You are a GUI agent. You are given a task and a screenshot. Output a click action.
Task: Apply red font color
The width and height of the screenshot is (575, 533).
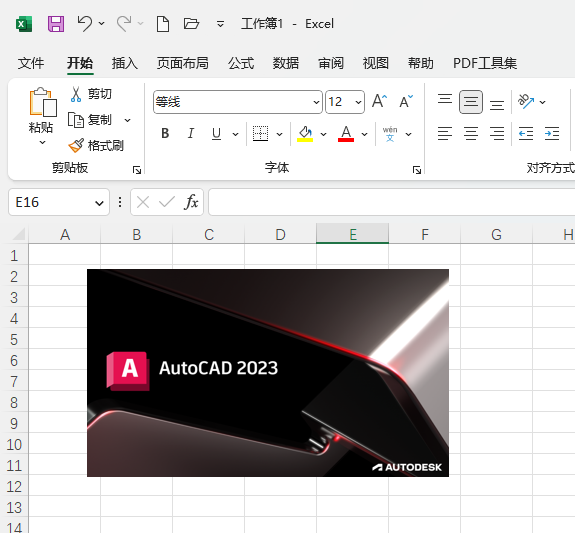[x=346, y=134]
